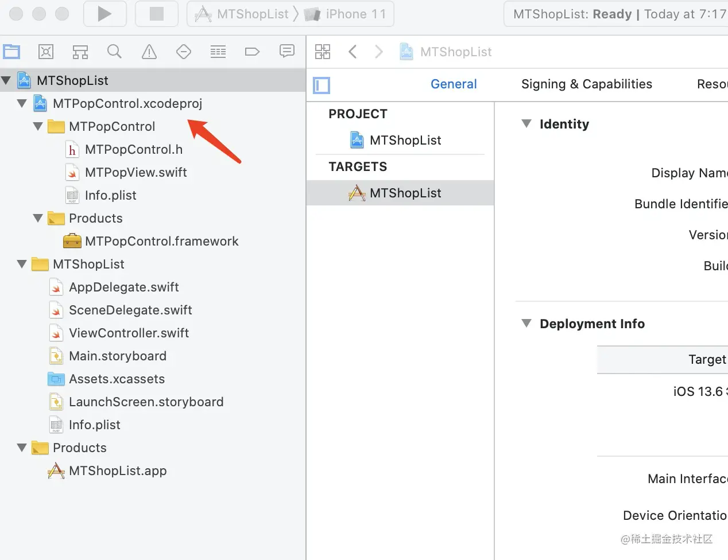Collapse Products folder under MTPopControl.xcodeproj
Screen dimensions: 728x560
[x=38, y=218]
